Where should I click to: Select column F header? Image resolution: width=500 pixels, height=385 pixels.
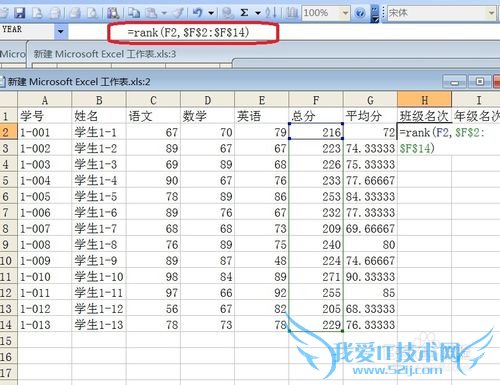(316, 100)
